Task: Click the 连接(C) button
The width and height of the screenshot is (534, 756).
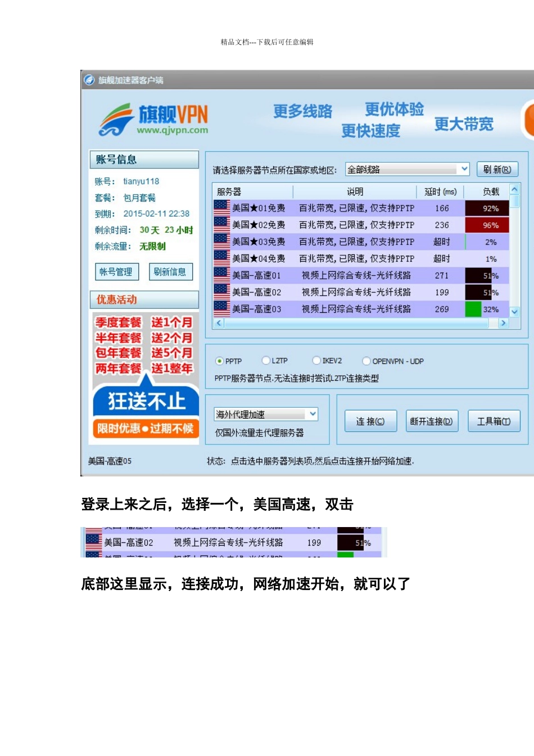Action: (370, 421)
